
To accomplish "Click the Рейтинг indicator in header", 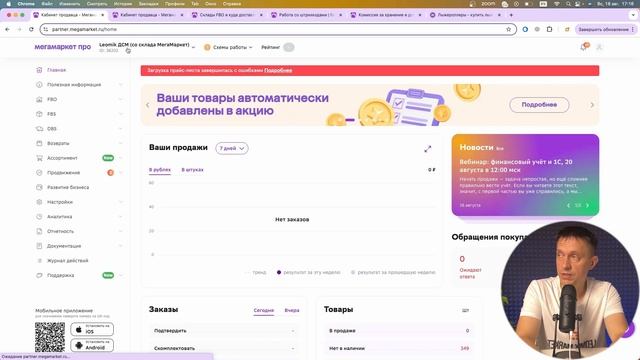I will (278, 47).
